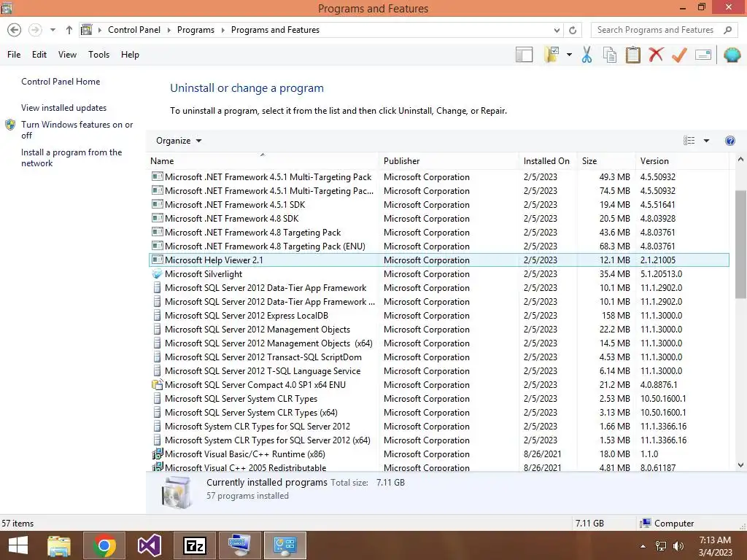Click the Copy toolbar icon
The image size is (747, 560).
pyautogui.click(x=610, y=55)
